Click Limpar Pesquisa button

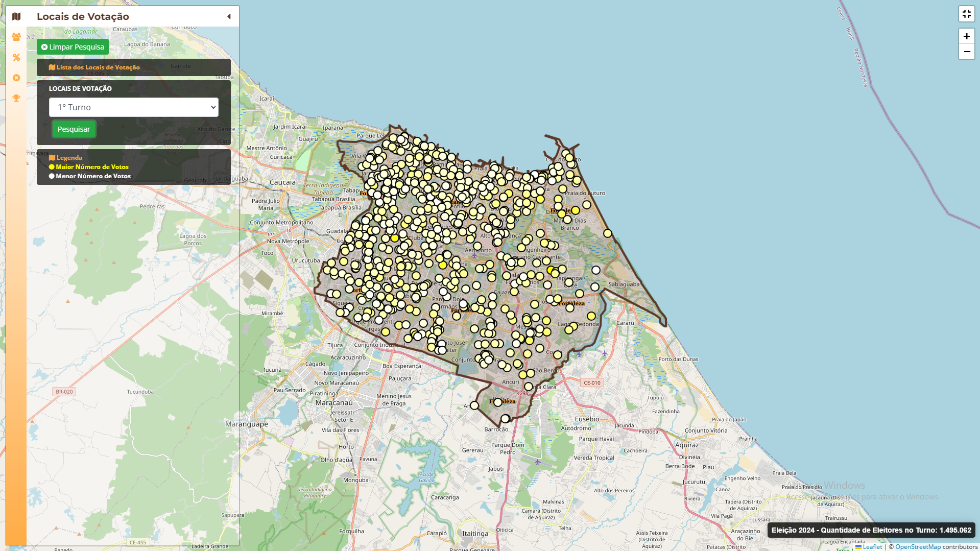(x=73, y=47)
